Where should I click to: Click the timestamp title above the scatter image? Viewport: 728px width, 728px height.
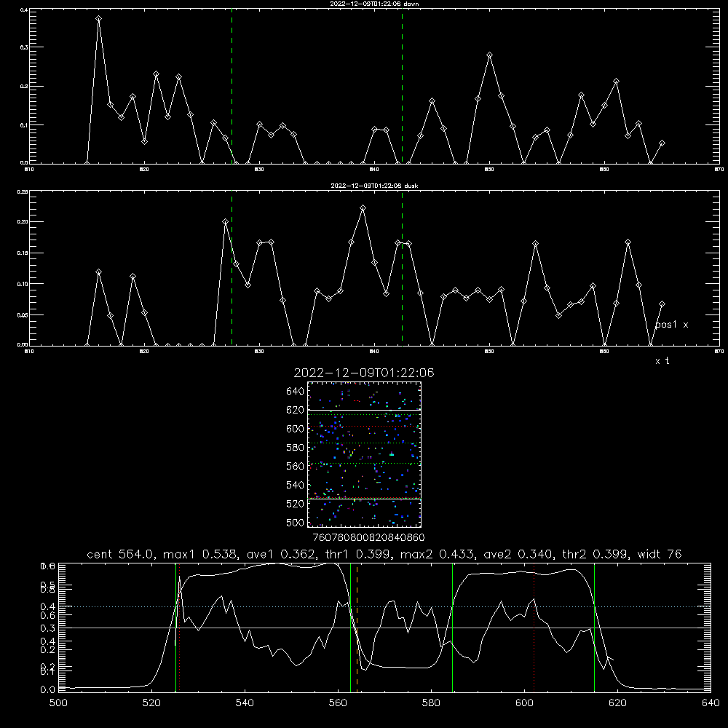point(364,373)
